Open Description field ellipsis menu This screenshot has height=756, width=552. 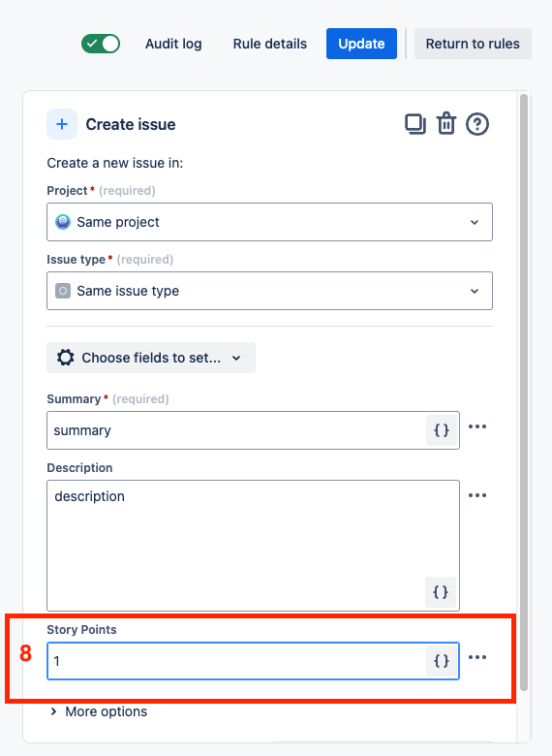pos(476,495)
